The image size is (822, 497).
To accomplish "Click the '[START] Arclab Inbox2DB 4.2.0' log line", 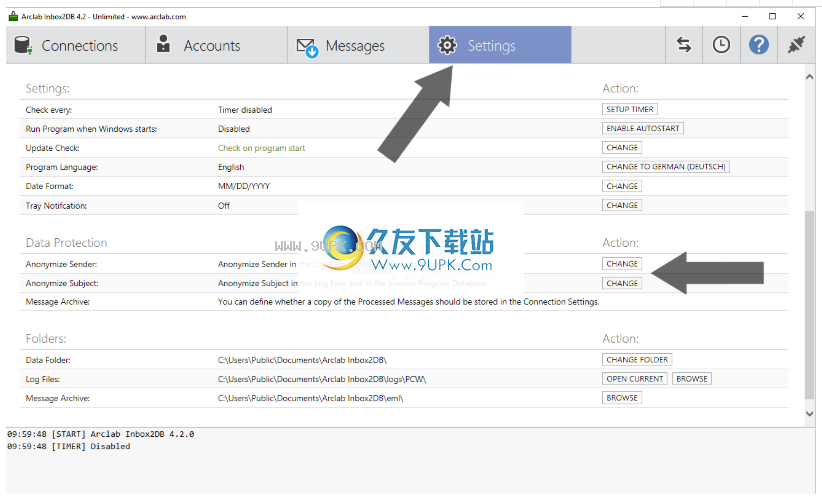I will [101, 434].
